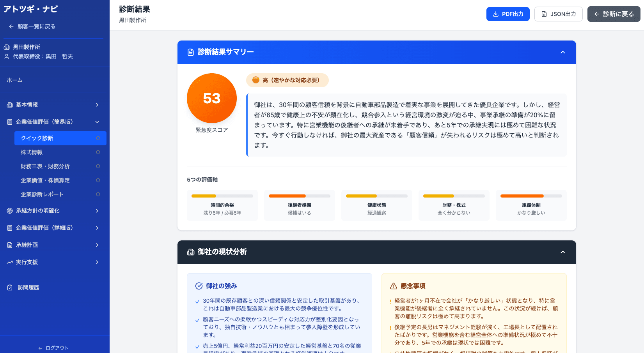Click the 御社の現状分析 building icon

pos(190,252)
